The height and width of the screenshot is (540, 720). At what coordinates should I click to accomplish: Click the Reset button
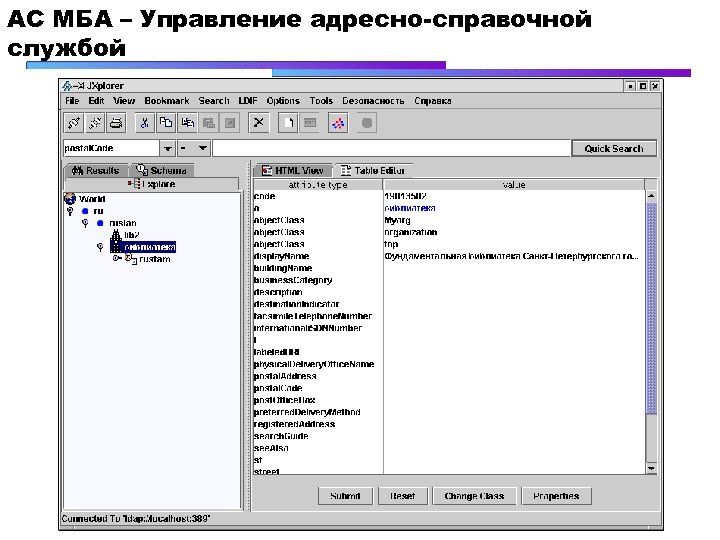pyautogui.click(x=403, y=496)
